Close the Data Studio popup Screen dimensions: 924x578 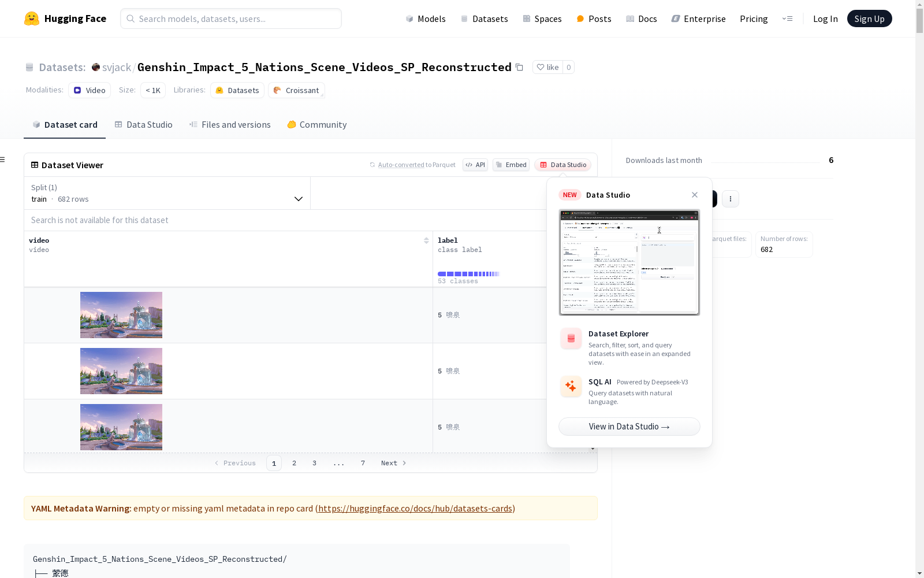695,195
